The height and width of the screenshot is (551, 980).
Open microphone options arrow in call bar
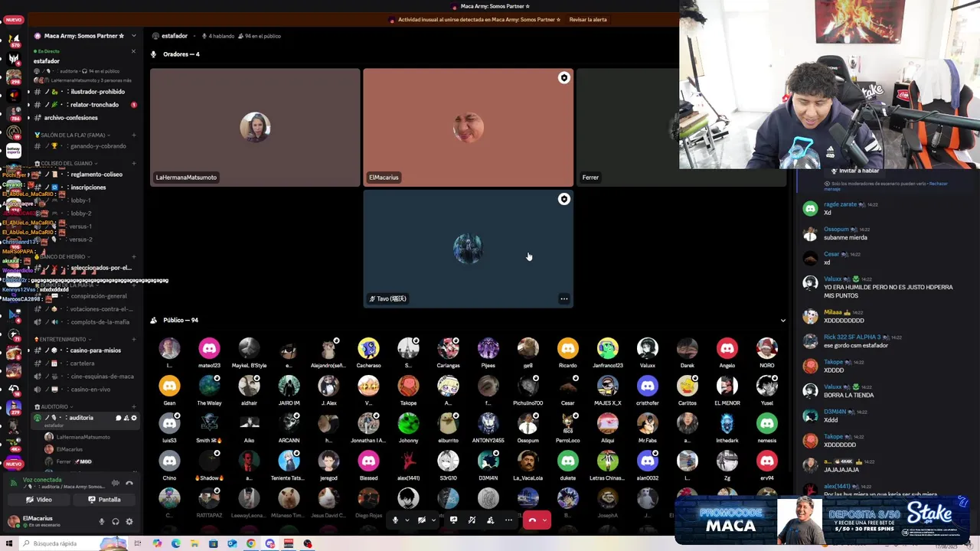406,520
